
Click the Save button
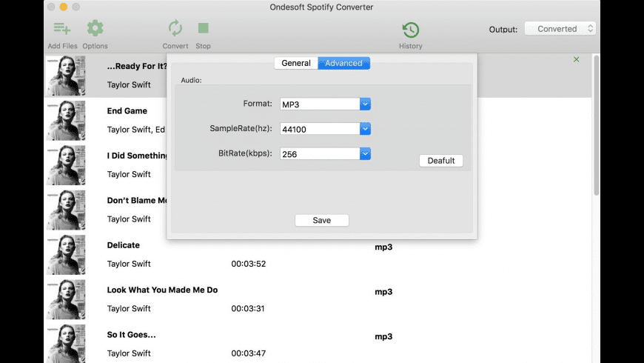(322, 220)
